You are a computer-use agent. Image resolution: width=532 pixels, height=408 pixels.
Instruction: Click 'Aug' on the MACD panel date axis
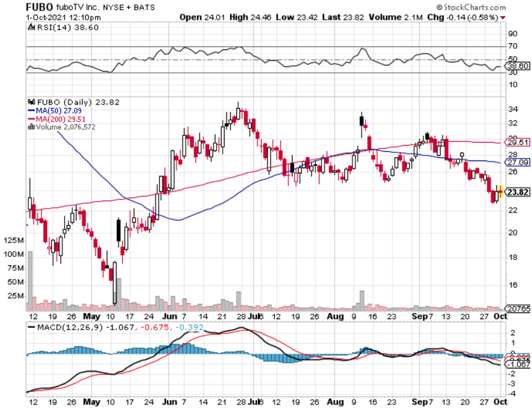click(x=335, y=402)
